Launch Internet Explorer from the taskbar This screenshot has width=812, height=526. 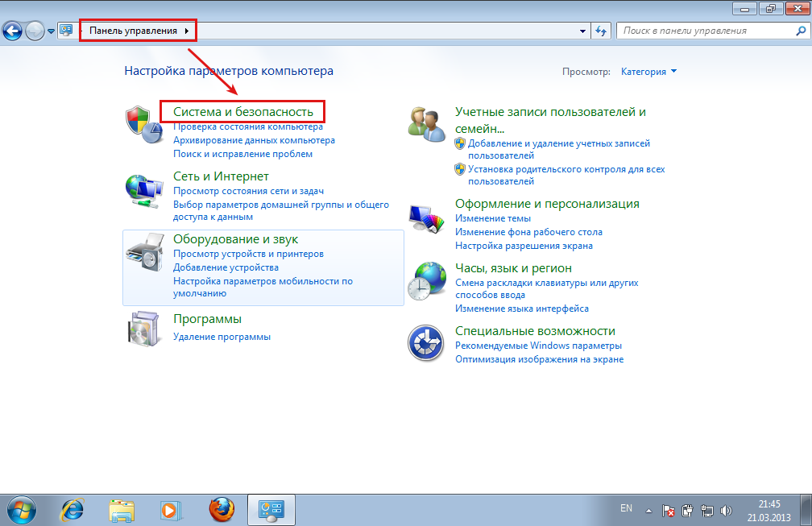[72, 510]
